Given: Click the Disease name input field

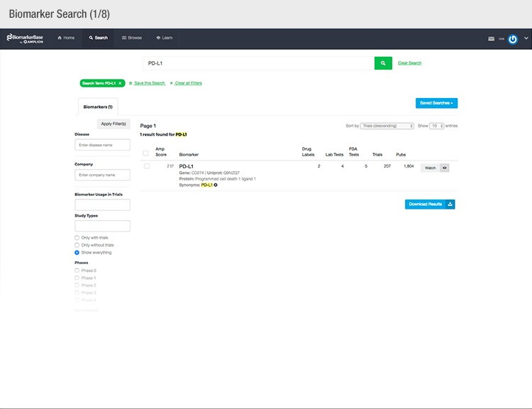Looking at the screenshot, I should 102,145.
